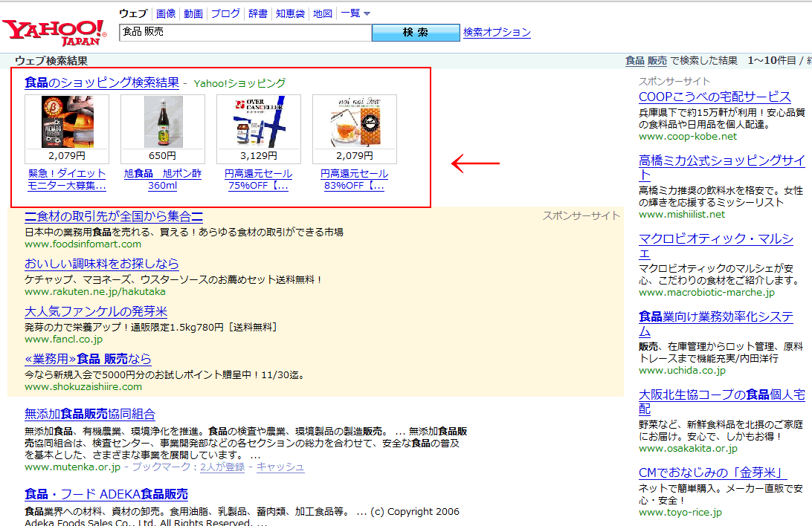Open 旭食品 旭ポン酢 360ml link
The height and width of the screenshot is (526, 812).
click(x=163, y=180)
